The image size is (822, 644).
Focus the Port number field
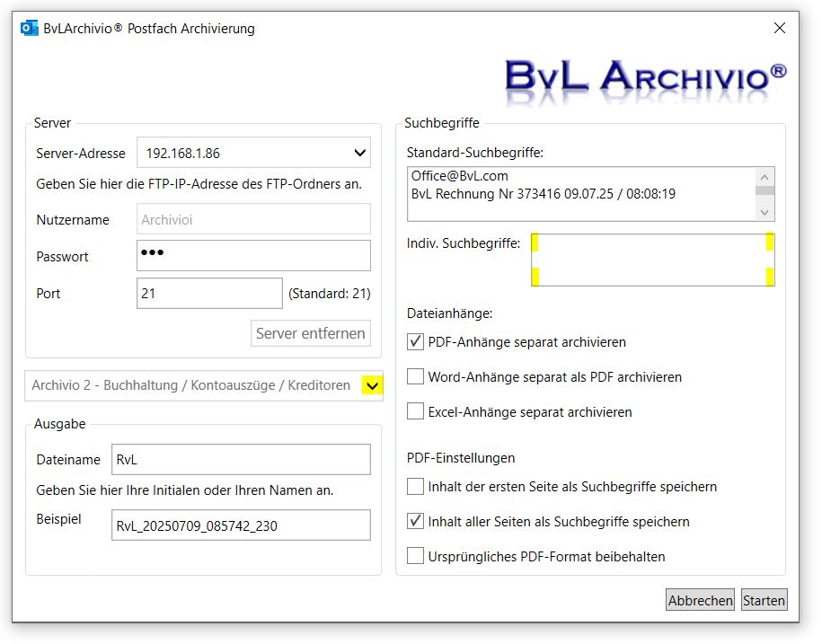(209, 294)
